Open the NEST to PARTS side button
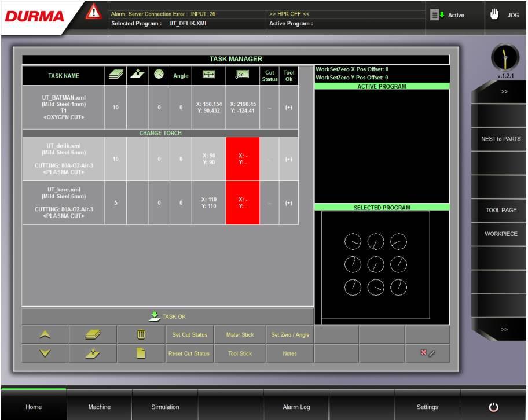The width and height of the screenshot is (528, 420). click(x=500, y=139)
